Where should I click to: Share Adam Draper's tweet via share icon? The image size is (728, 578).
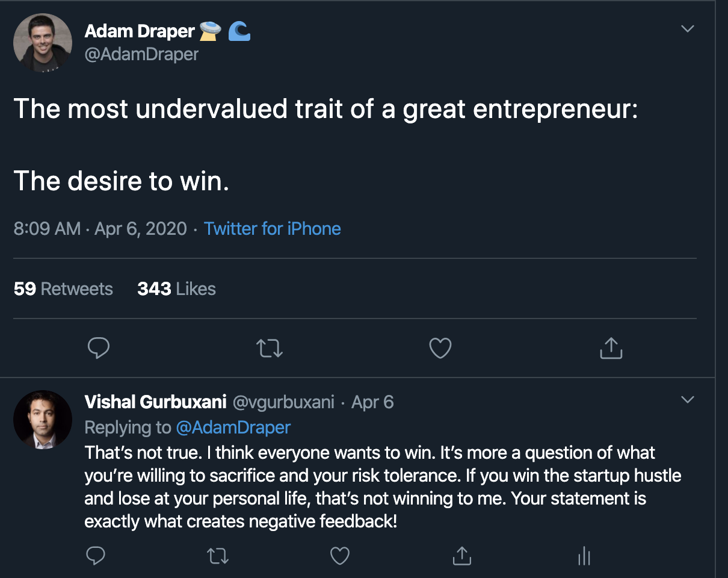tap(611, 348)
